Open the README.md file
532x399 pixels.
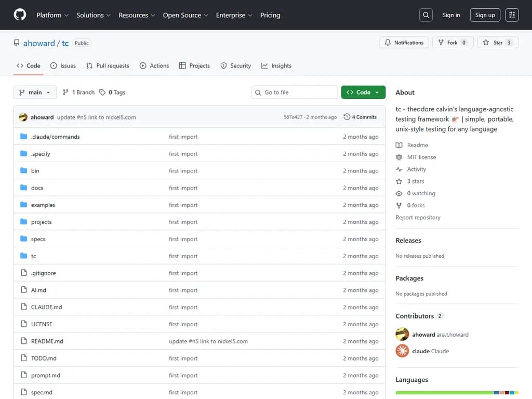click(x=47, y=341)
